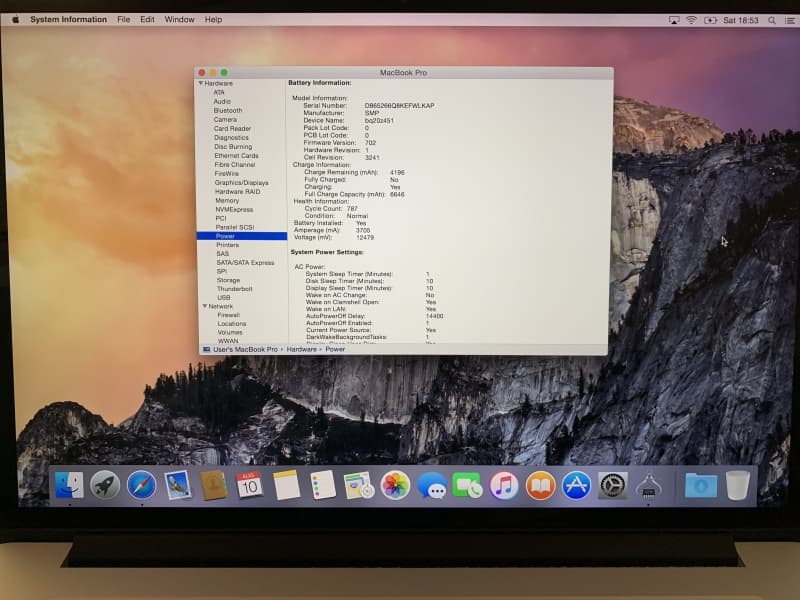Screen dimensions: 800x600
Task: Select FireWire in sidebar
Action: (227, 173)
